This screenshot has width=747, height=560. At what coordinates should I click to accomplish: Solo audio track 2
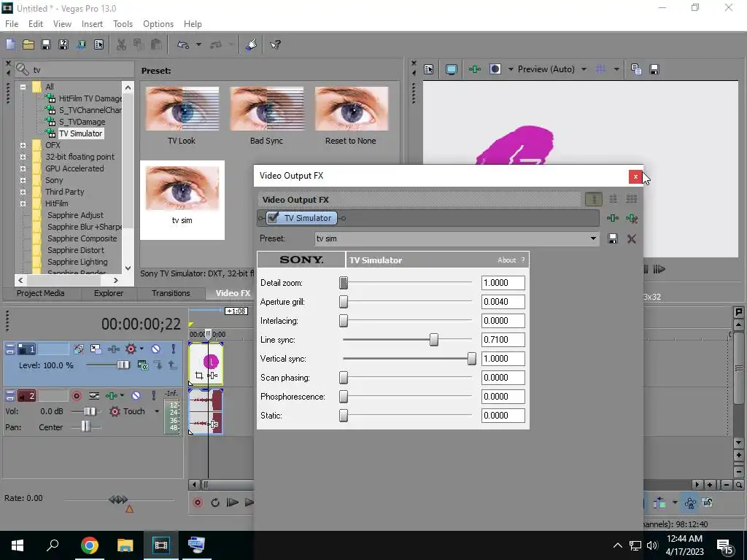tap(153, 396)
